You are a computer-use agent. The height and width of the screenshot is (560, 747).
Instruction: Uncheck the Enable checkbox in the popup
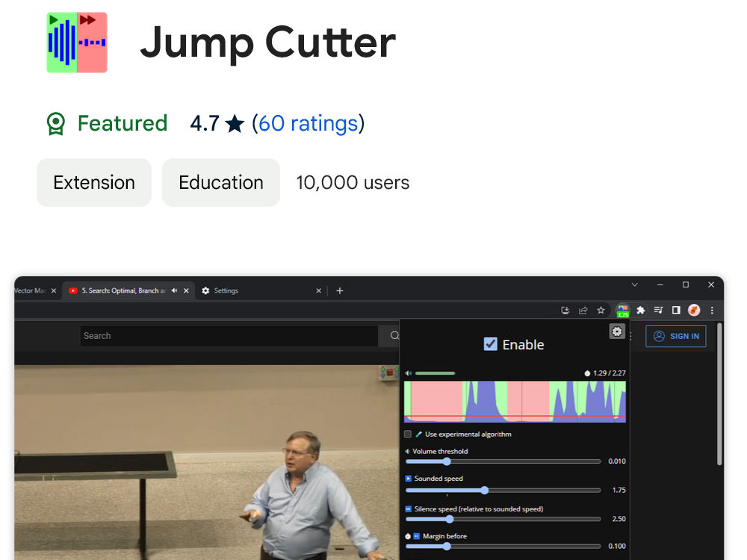tap(491, 344)
